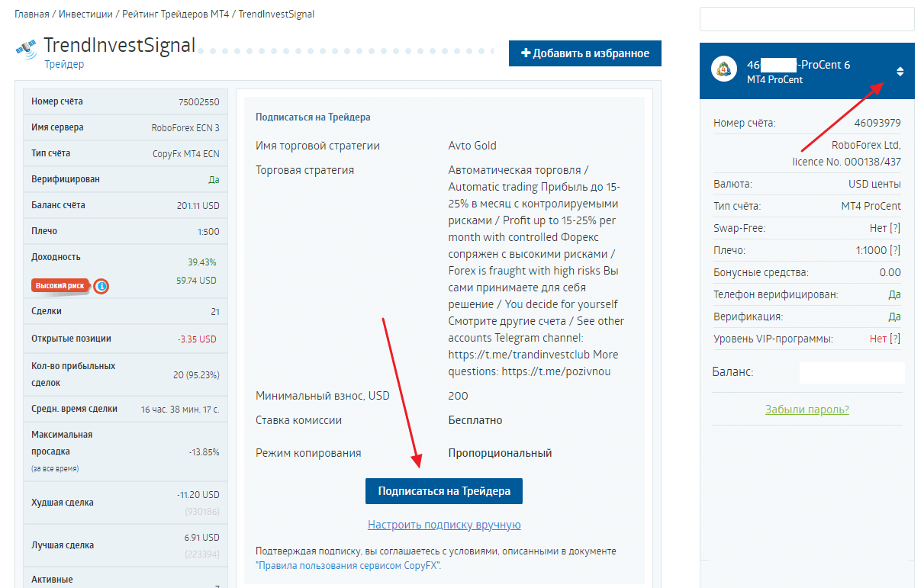Click the Баланс: label in right panel
The image size is (924, 588).
(733, 372)
